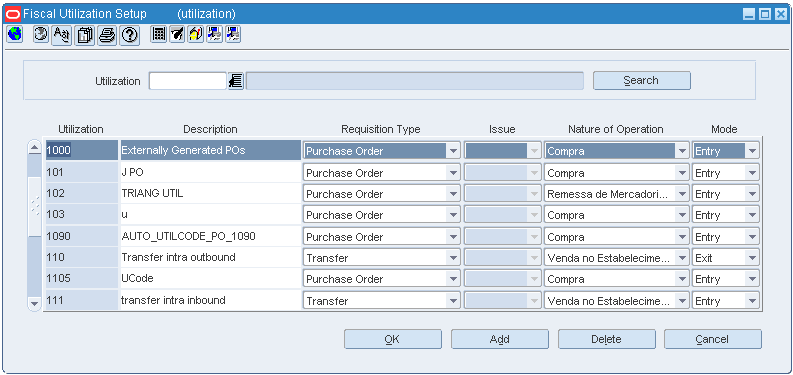Click the table scroll down arrow
This screenshot has height=375, width=793.
(x=34, y=304)
